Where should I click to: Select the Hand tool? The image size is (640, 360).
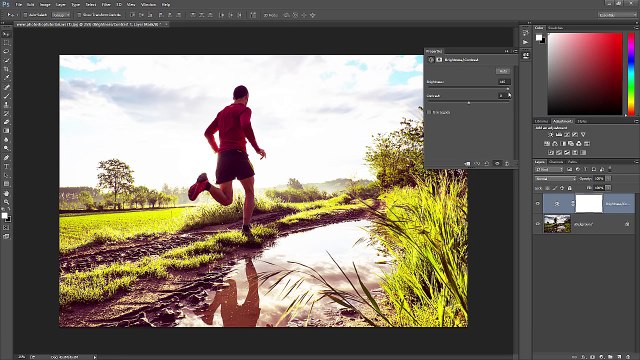(x=6, y=193)
